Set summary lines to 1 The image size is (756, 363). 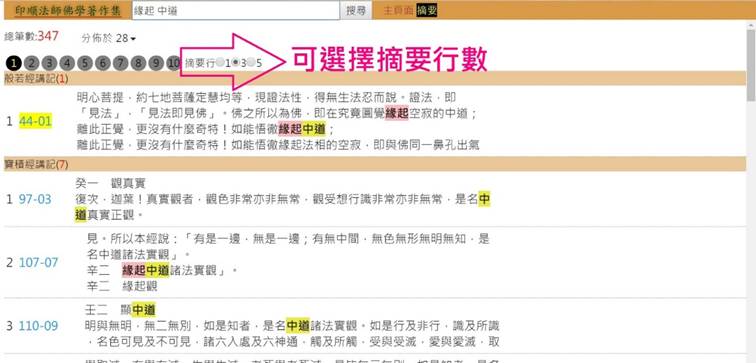(x=220, y=62)
